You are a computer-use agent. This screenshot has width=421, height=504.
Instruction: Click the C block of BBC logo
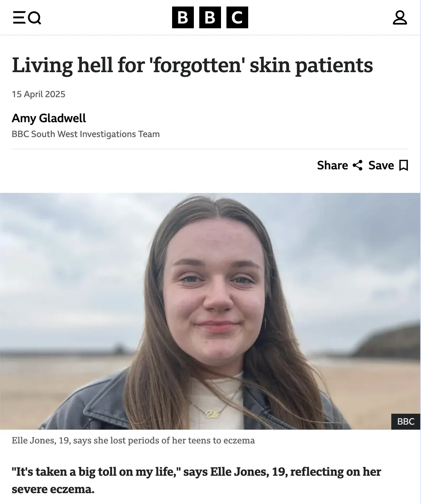coord(237,17)
